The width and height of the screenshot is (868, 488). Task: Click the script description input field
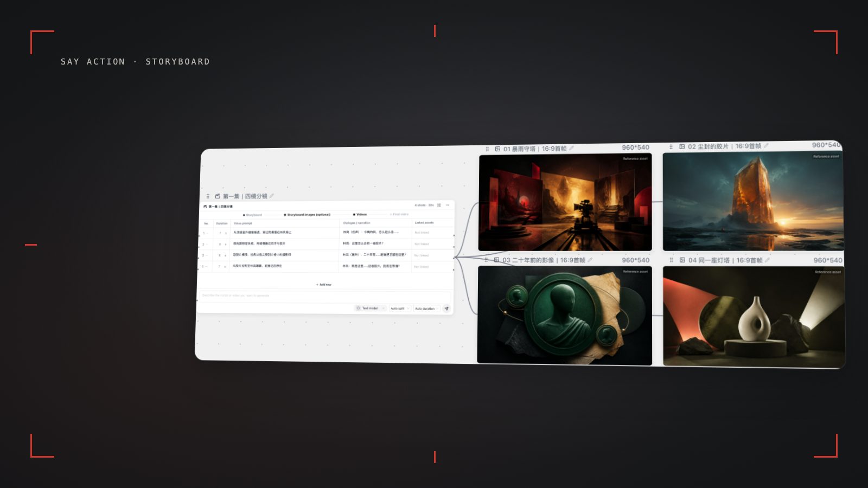pyautogui.click(x=324, y=296)
